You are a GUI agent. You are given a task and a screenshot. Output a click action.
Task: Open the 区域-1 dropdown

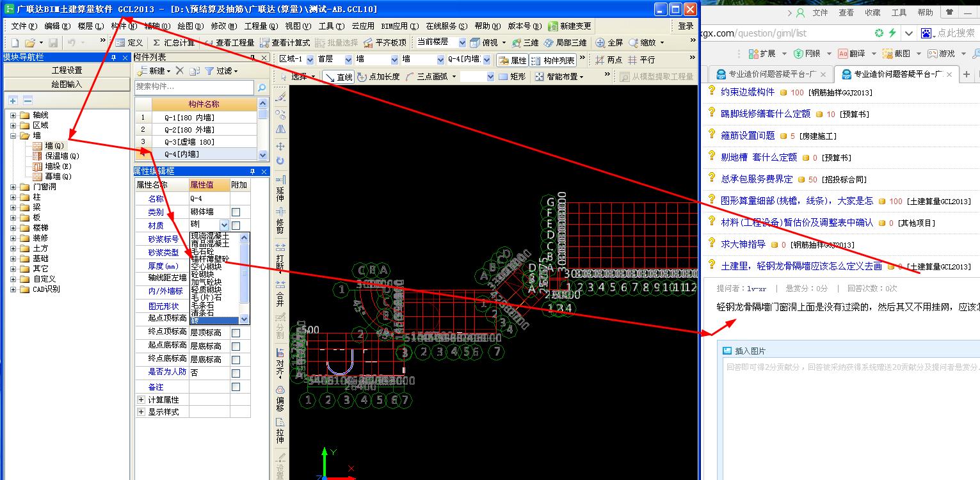pyautogui.click(x=309, y=60)
